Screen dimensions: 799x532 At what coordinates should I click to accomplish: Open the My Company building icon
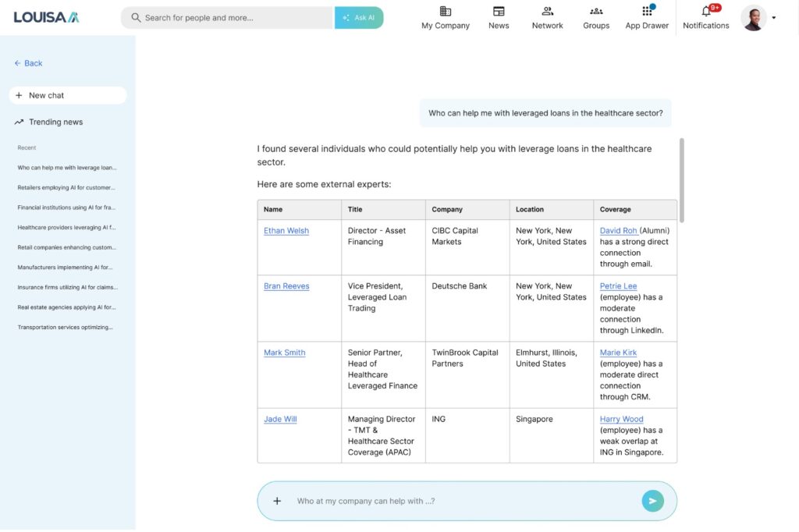tap(446, 12)
